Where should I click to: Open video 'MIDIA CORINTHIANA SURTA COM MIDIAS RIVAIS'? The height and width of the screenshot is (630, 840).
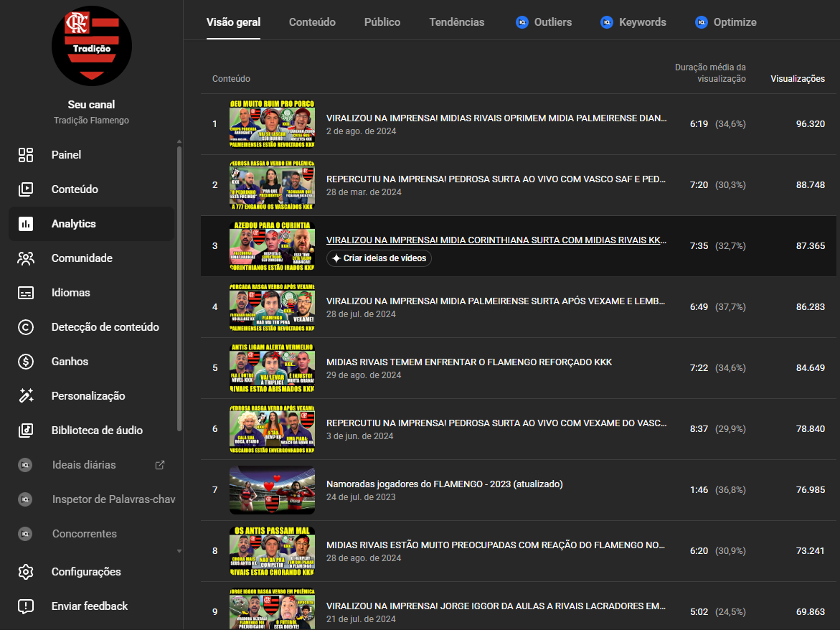tap(496, 240)
